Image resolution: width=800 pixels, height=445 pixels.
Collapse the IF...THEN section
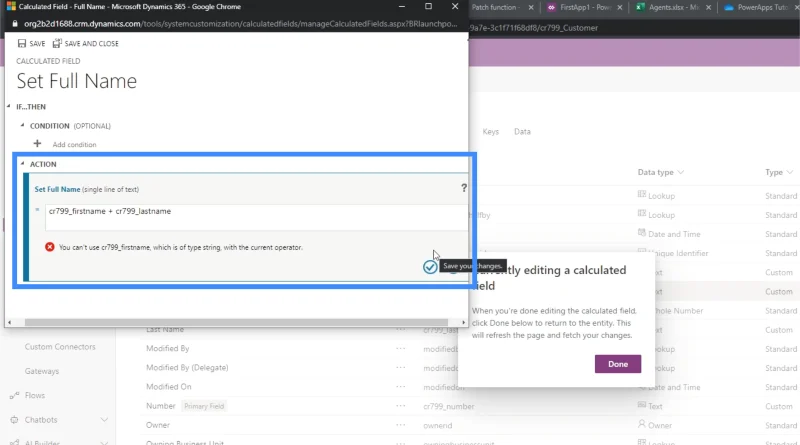9,107
